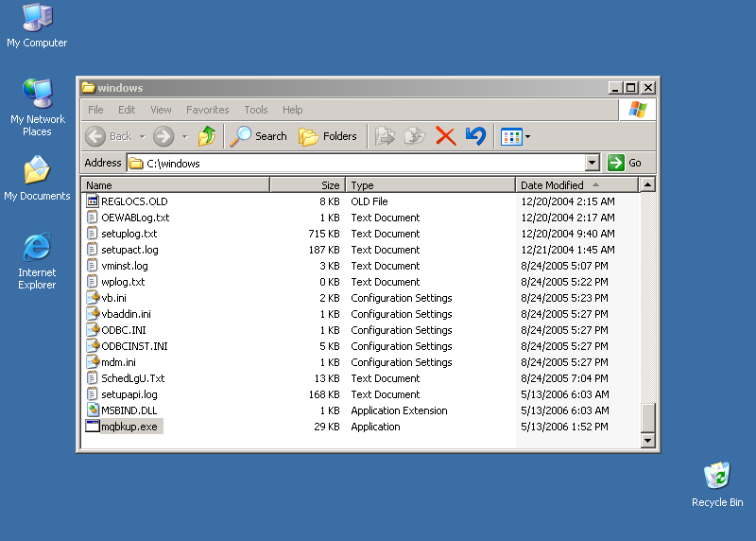Select the ODBC.INI file icon
756x541 pixels.
[93, 330]
